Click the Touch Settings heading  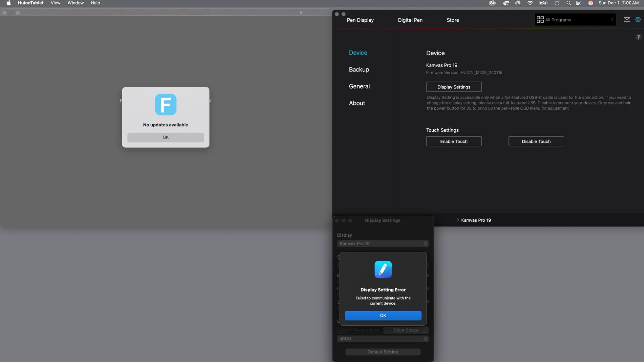442,130
